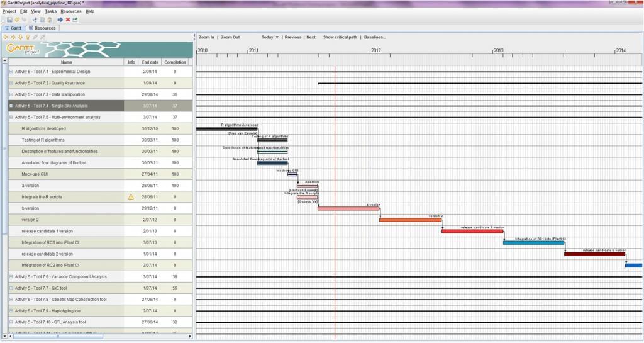Click the Name column header

pos(66,62)
